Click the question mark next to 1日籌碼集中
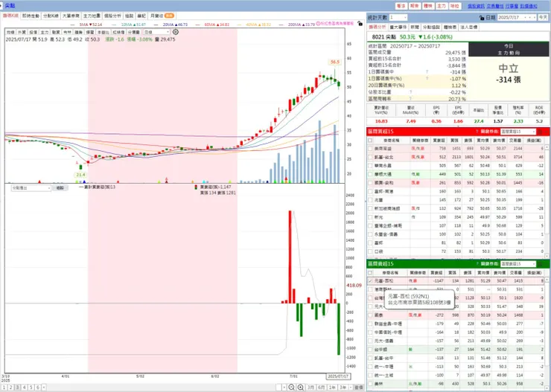The height and width of the screenshot is (392, 551). click(427, 71)
